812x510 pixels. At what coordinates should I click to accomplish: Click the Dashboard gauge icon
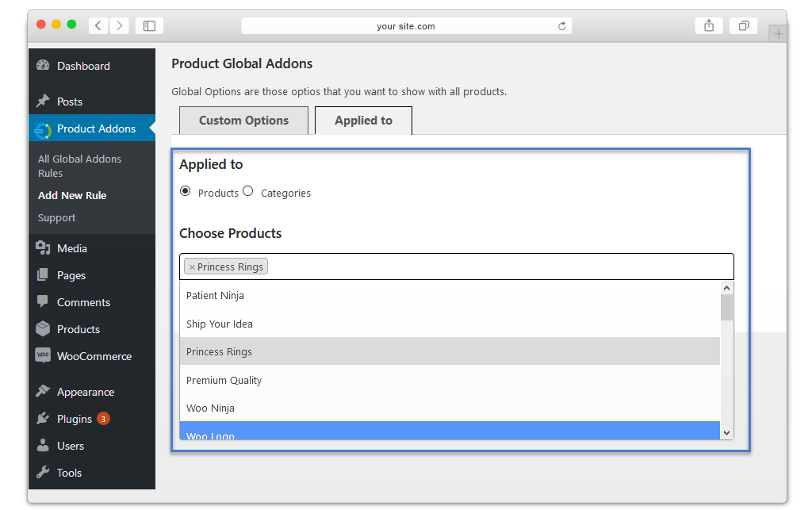[x=43, y=65]
